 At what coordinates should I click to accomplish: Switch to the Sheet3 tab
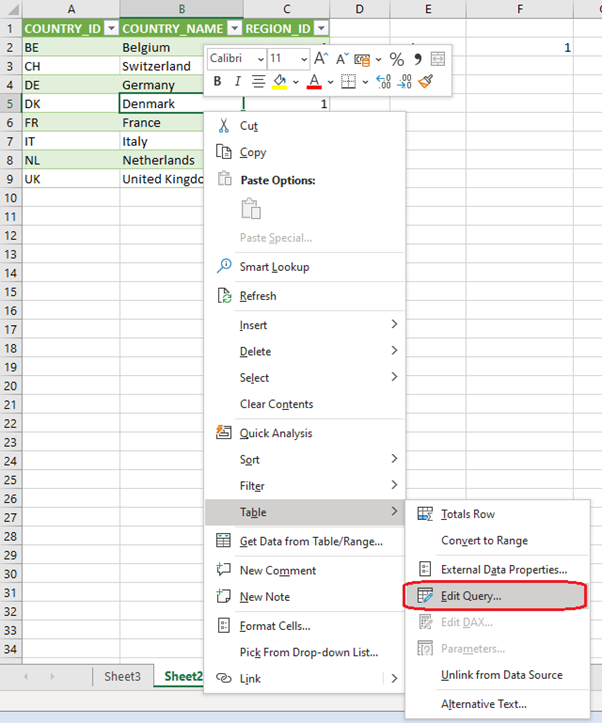tap(123, 676)
